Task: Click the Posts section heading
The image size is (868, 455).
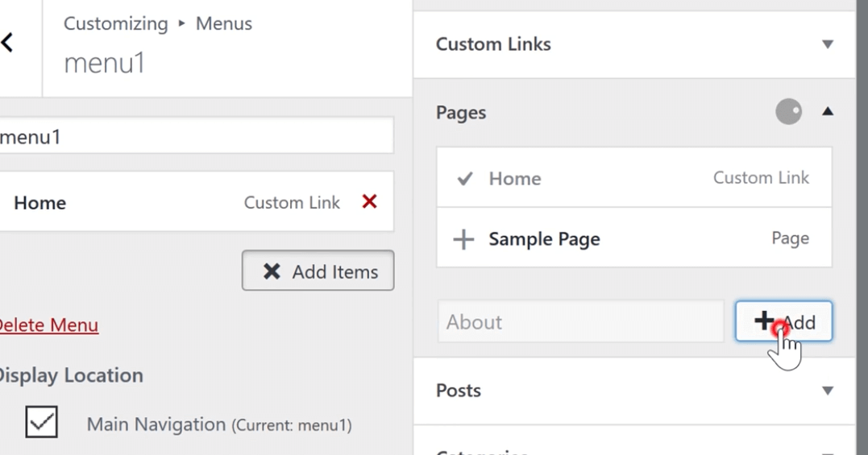Action: point(459,391)
